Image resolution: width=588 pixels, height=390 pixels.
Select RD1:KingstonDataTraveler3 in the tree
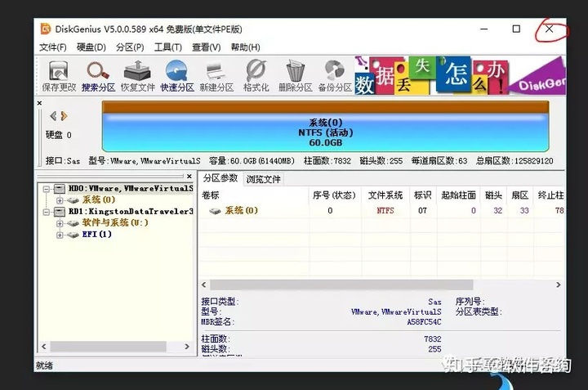click(131, 211)
